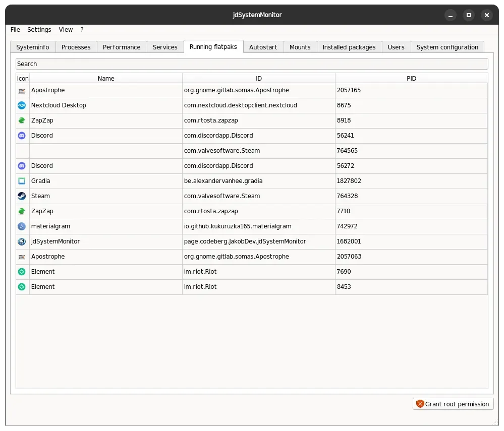Select the Gradia app icon

pyautogui.click(x=22, y=181)
